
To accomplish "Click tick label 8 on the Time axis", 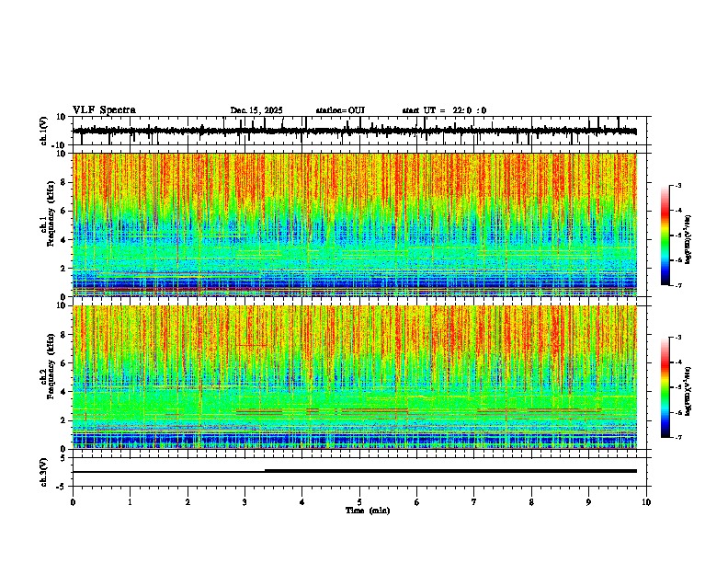I will 531,502.
